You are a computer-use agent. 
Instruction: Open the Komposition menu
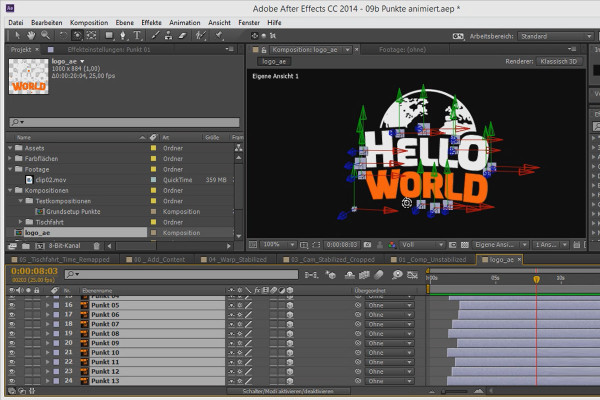tap(89, 23)
